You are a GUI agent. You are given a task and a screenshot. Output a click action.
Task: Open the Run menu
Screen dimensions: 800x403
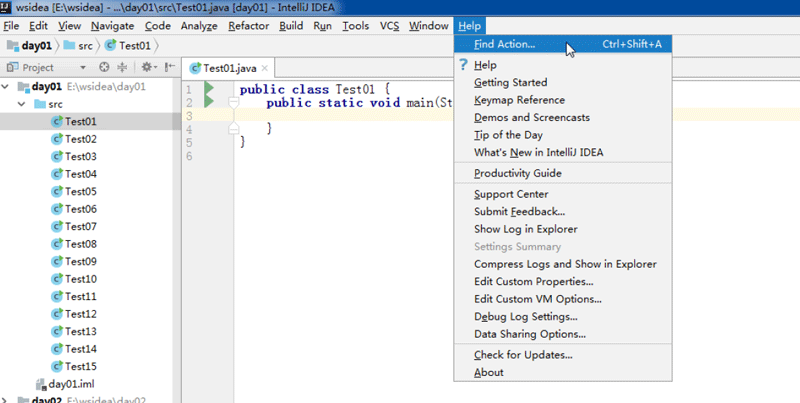322,26
